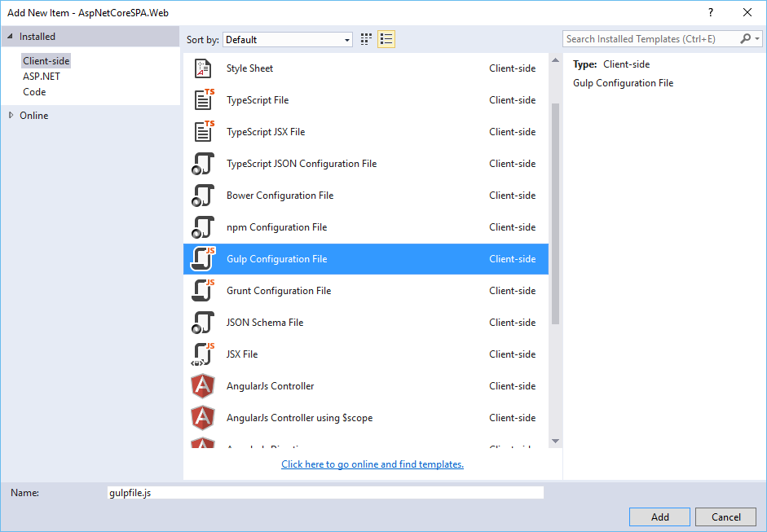The height and width of the screenshot is (532, 767).
Task: Select the Code category
Action: (x=34, y=92)
